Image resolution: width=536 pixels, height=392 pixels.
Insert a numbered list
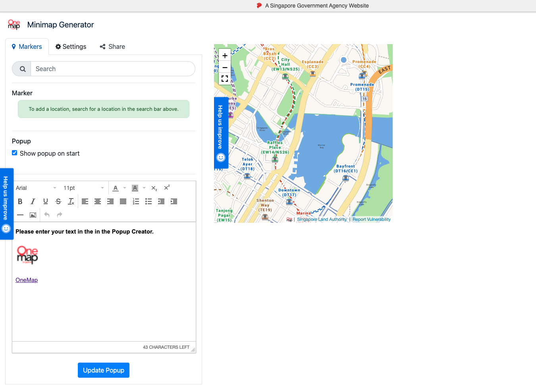click(x=136, y=201)
